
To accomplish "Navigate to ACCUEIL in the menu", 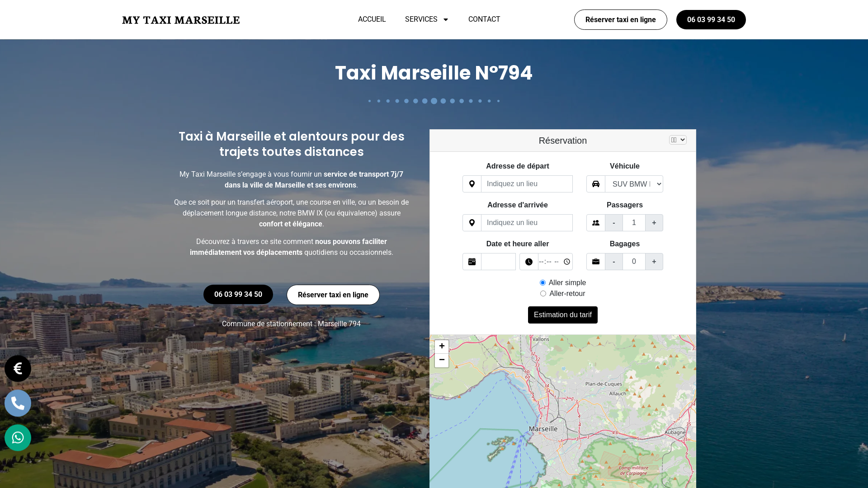I will coord(372,19).
